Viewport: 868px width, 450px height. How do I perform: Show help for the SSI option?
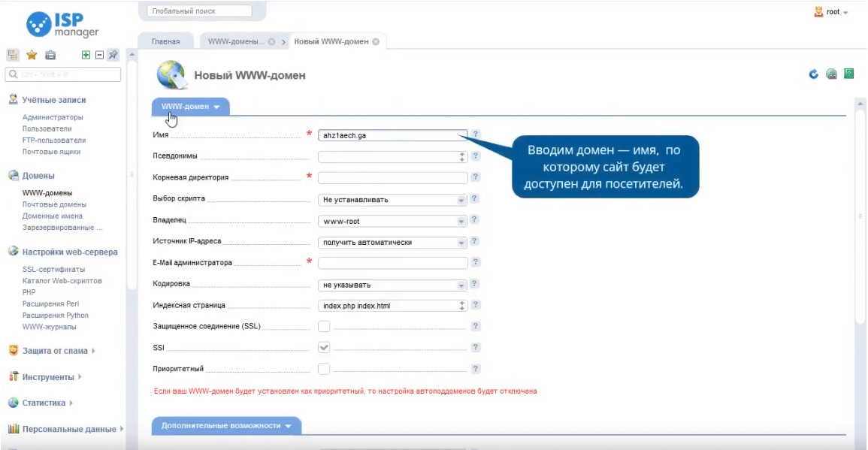point(475,347)
